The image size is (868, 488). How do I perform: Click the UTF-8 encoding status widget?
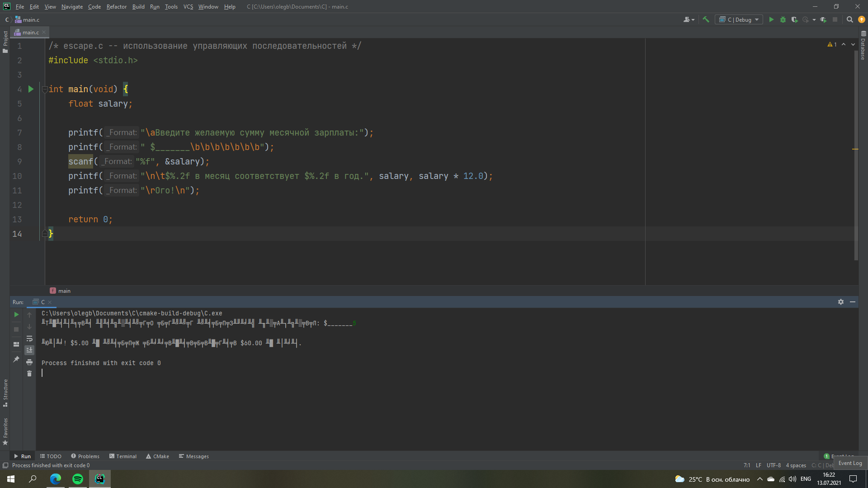(774, 465)
